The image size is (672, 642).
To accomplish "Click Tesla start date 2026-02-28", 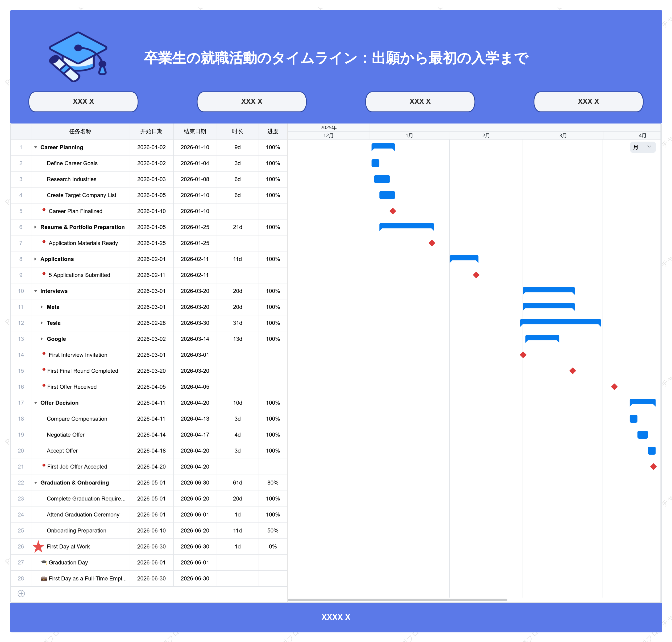I will 151,323.
